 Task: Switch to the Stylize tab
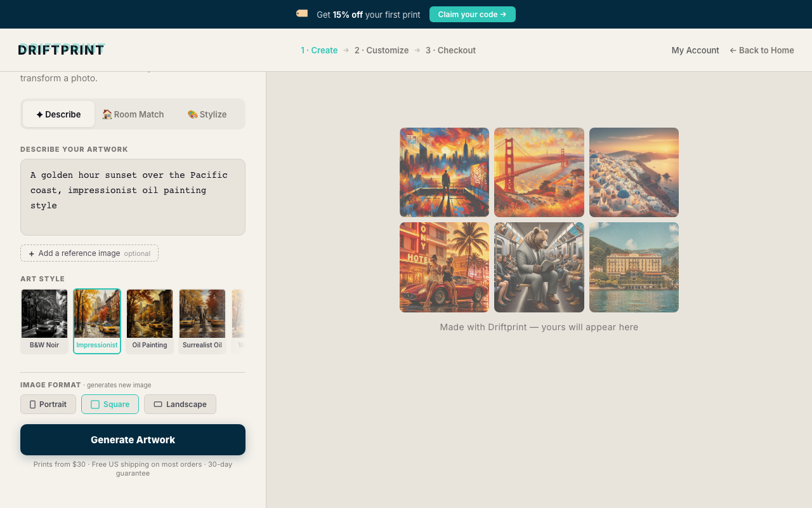pyautogui.click(x=207, y=114)
